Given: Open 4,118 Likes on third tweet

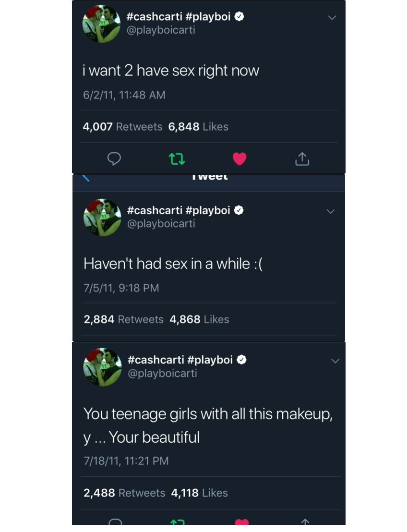Looking at the screenshot, I should (x=199, y=493).
